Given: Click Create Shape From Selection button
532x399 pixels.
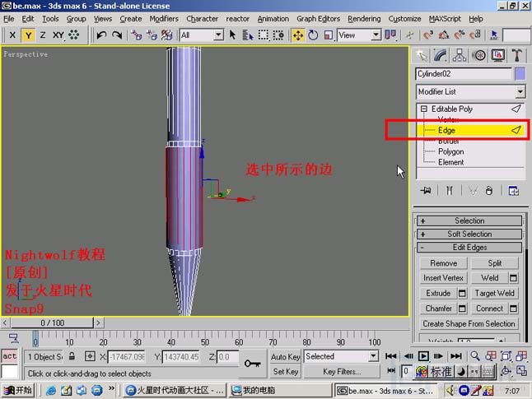Looking at the screenshot, I should click(469, 324).
